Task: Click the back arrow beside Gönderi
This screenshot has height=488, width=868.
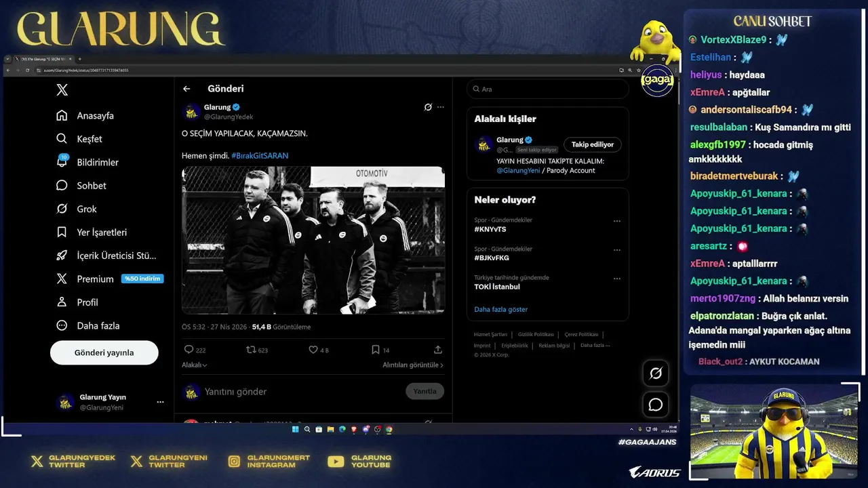Action: tap(186, 89)
